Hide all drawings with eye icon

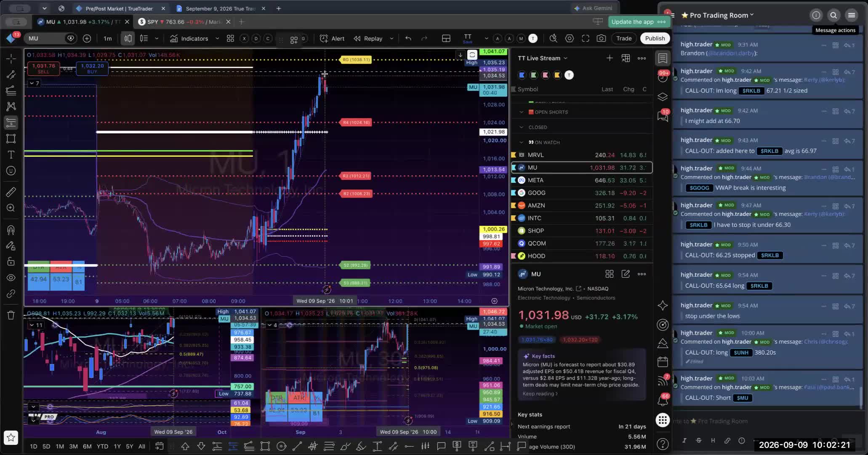[11, 278]
